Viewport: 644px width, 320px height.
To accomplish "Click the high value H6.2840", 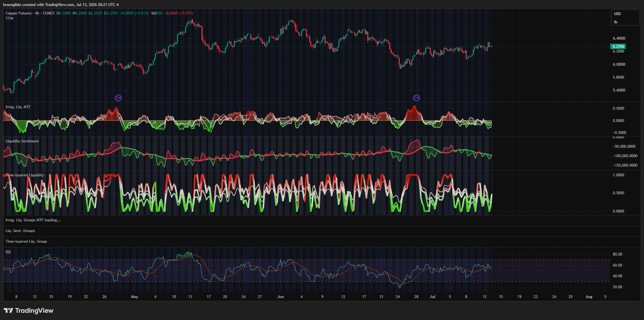I will [x=80, y=13].
